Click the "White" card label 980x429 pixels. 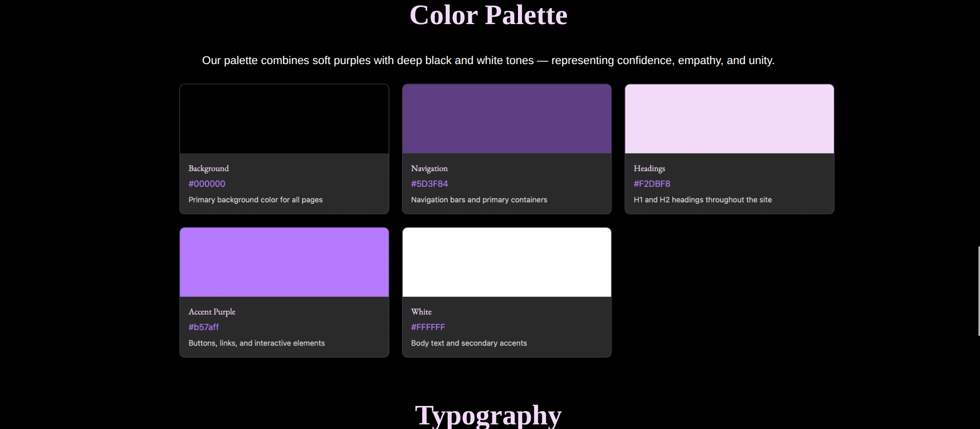[x=421, y=312]
